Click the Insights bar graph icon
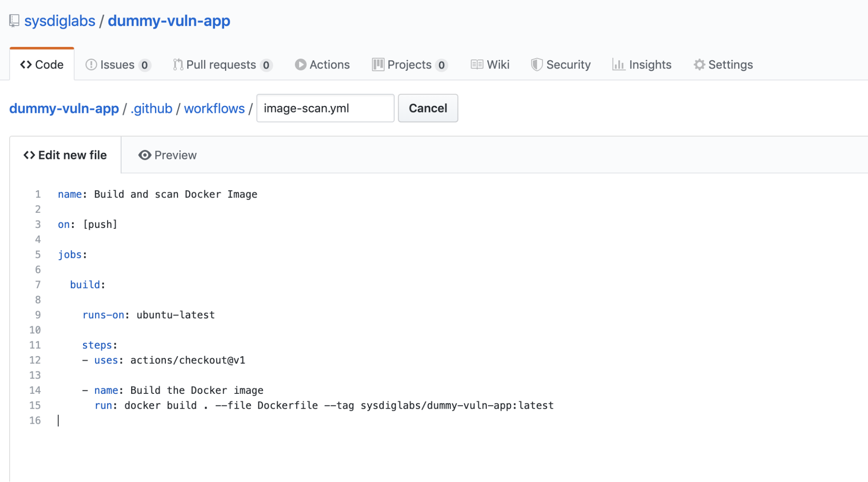Screen dimensions: 868x482 (619, 65)
